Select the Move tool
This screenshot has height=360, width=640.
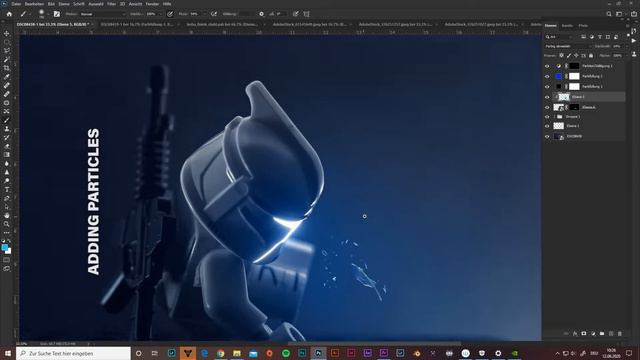7,33
